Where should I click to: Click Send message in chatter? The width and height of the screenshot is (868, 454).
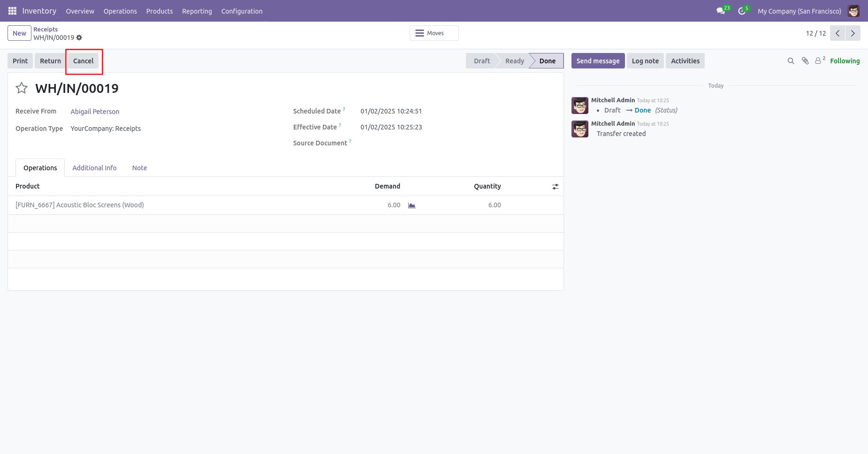598,61
